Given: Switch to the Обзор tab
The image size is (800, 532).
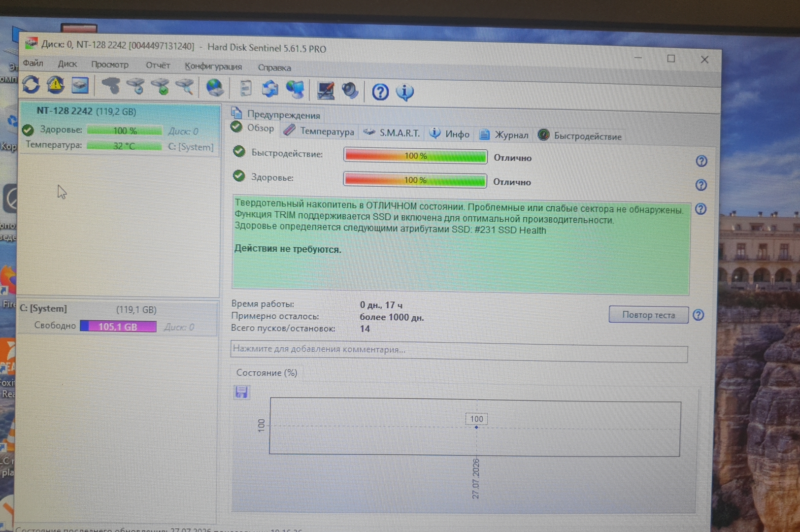Looking at the screenshot, I should (x=253, y=128).
